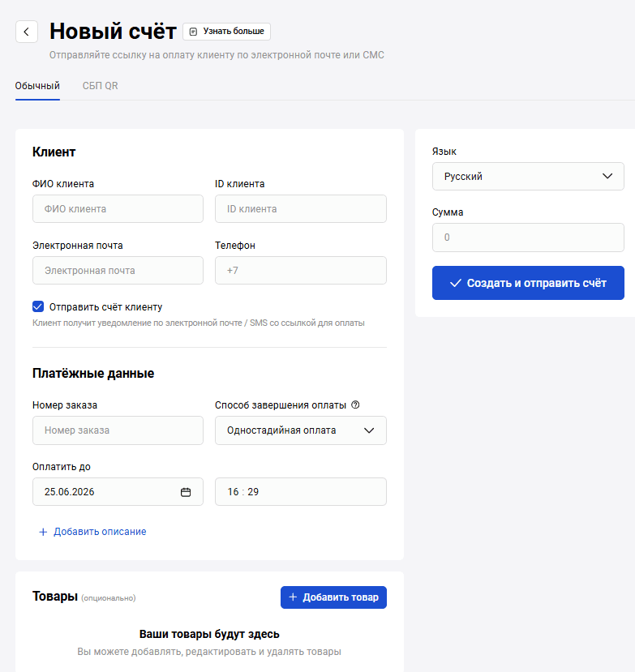The width and height of the screenshot is (635, 672).
Task: Select the Обычный tab
Action: 37,86
